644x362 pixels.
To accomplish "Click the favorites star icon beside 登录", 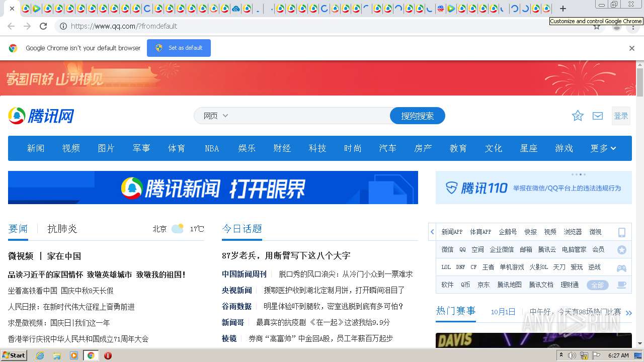I will tap(578, 116).
